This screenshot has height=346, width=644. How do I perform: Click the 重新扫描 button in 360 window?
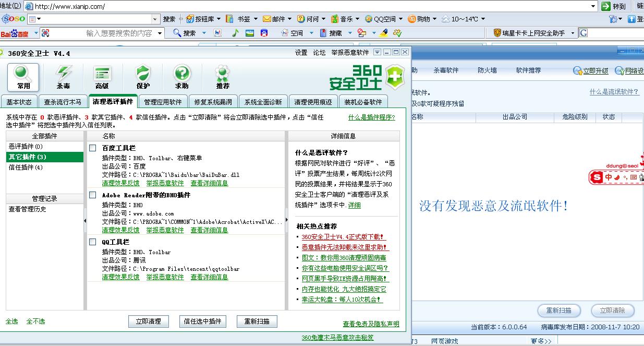257,321
